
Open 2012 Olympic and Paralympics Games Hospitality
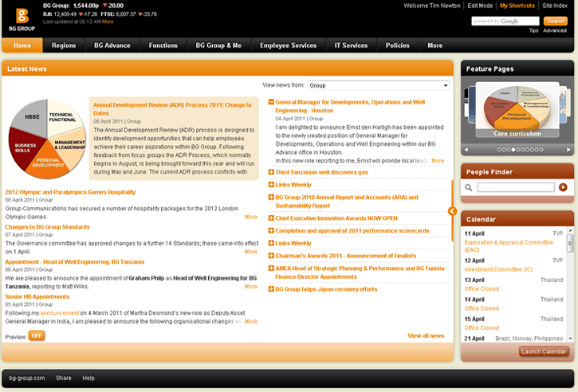pyautogui.click(x=70, y=192)
